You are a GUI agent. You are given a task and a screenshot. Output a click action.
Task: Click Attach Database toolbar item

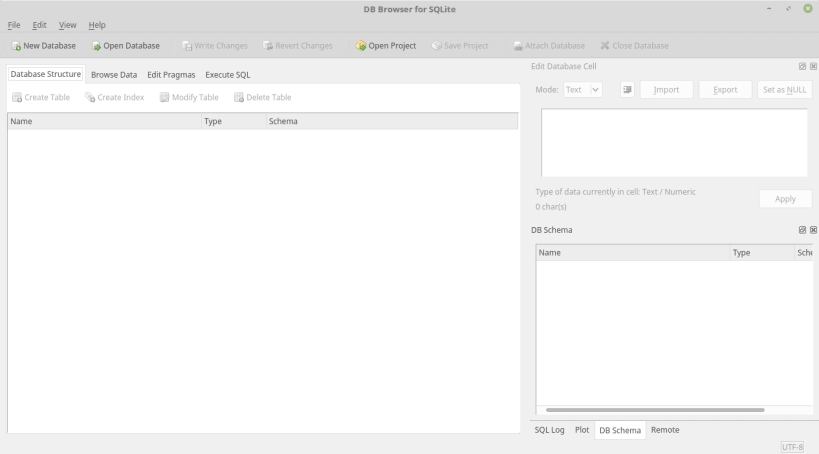(549, 46)
